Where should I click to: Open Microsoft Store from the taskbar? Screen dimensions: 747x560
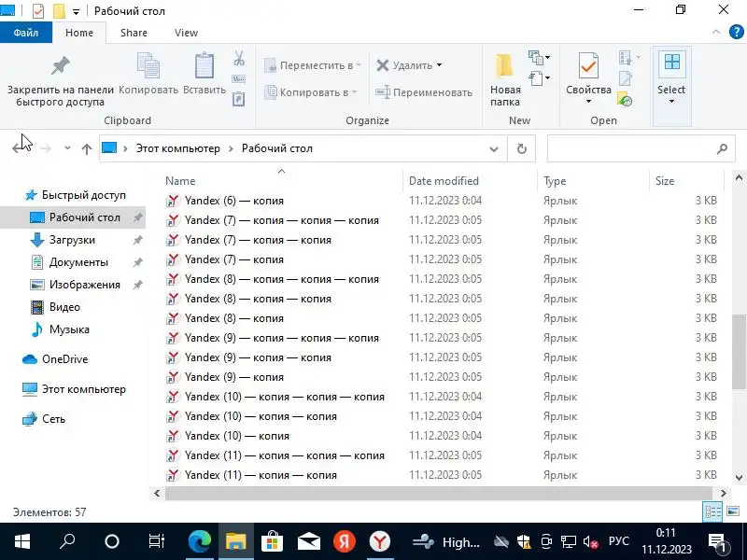[x=272, y=541]
